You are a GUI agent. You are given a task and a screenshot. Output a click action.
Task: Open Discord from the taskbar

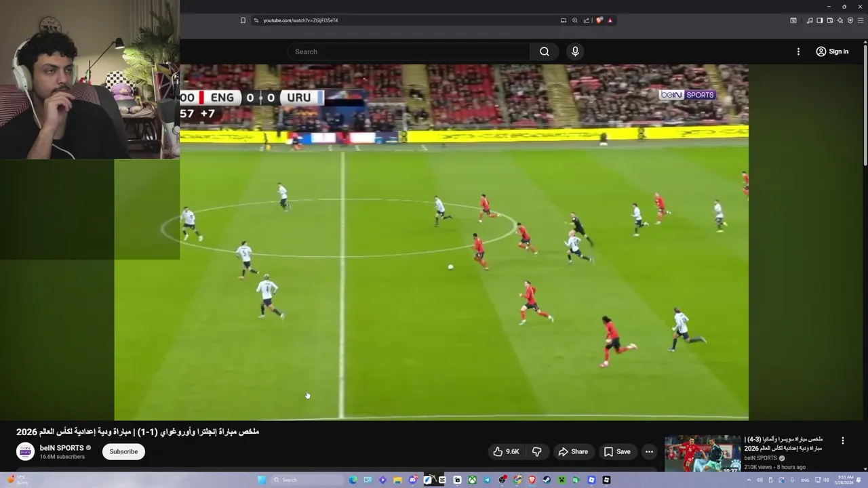pyautogui.click(x=413, y=480)
